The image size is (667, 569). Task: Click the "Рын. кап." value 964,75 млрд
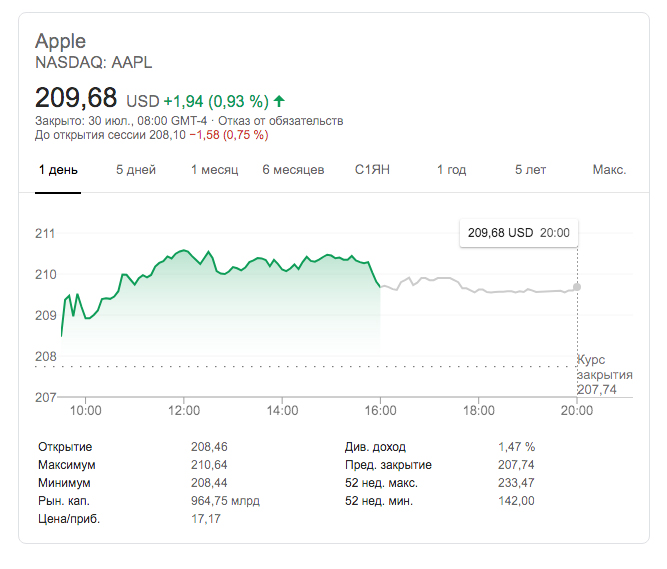(x=227, y=501)
